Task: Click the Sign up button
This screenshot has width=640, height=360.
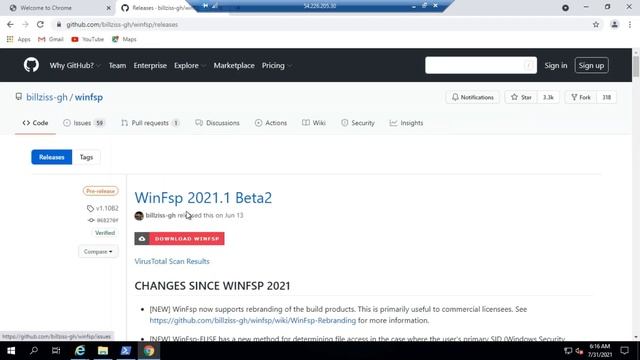Action: click(591, 65)
